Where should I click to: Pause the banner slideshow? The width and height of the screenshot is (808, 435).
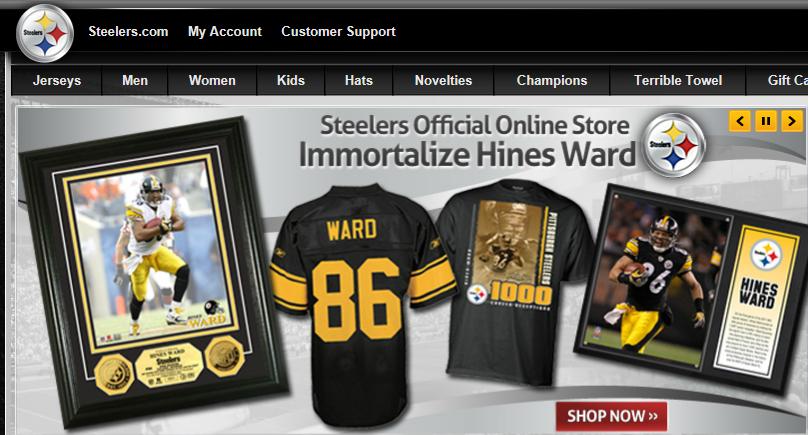(x=766, y=121)
